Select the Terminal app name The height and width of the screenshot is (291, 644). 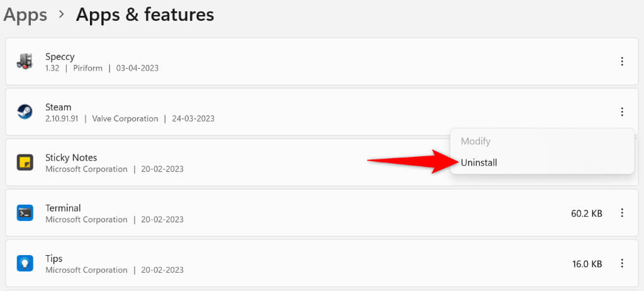pos(63,208)
